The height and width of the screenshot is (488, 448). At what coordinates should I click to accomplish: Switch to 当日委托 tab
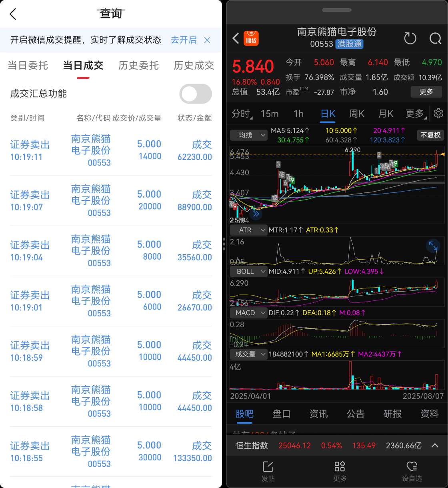(x=28, y=65)
